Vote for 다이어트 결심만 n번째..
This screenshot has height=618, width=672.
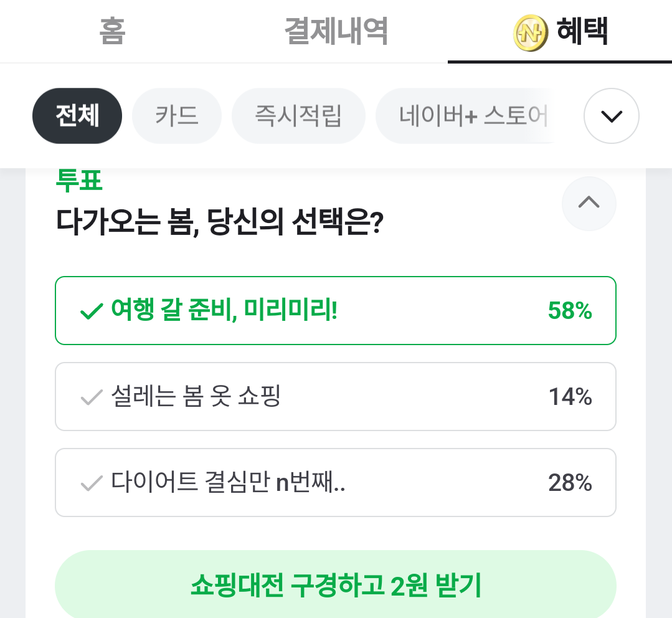(336, 483)
